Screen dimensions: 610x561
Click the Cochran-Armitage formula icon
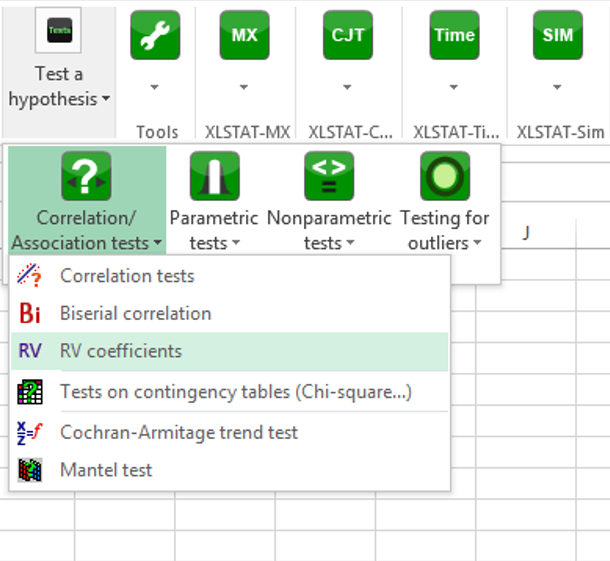[x=30, y=433]
